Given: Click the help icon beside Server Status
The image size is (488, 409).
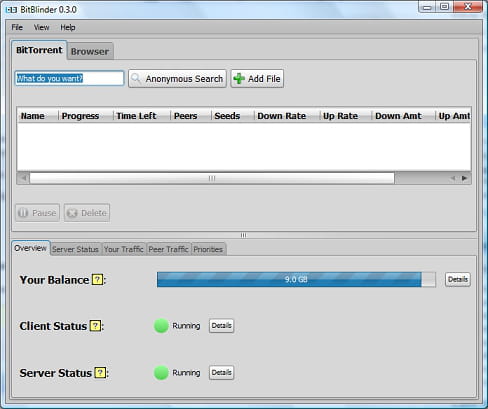Looking at the screenshot, I should pyautogui.click(x=100, y=373).
